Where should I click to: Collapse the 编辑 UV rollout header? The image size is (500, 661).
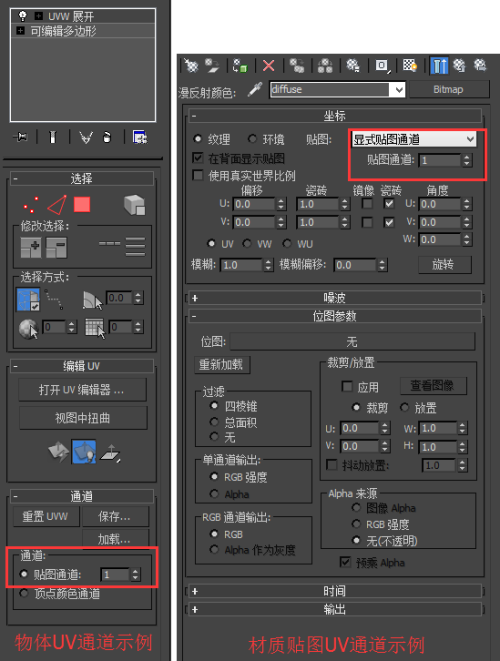pos(82,366)
